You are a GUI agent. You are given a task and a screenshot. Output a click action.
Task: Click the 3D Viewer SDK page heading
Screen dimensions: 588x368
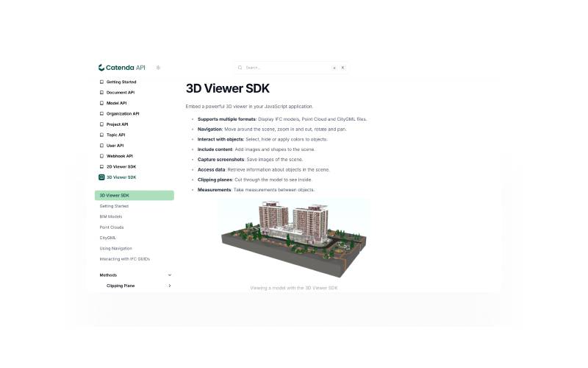(x=228, y=88)
